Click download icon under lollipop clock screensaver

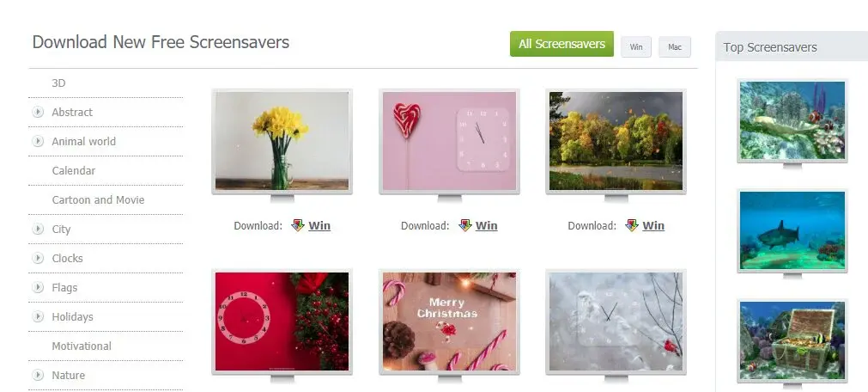(465, 225)
